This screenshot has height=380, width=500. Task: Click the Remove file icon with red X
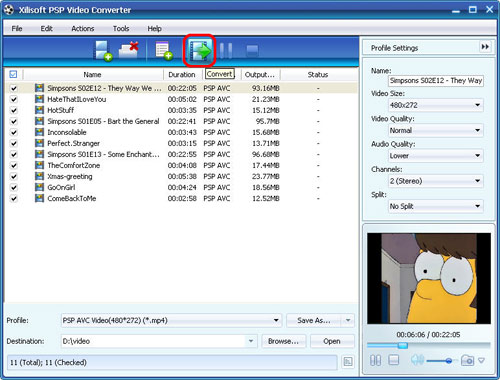[129, 50]
